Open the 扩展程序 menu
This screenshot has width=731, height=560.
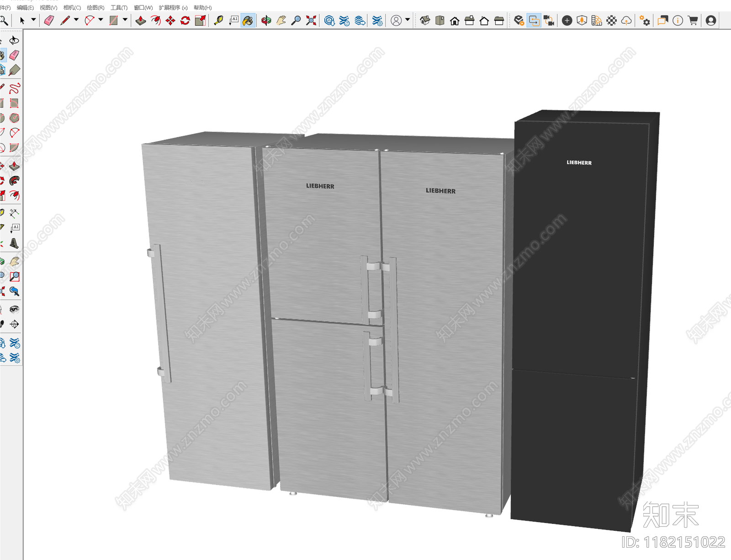point(173,8)
